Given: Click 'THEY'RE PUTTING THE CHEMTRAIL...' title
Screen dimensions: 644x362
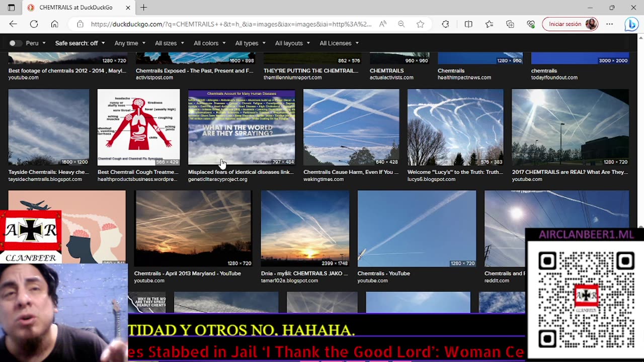Looking at the screenshot, I should 311,71.
